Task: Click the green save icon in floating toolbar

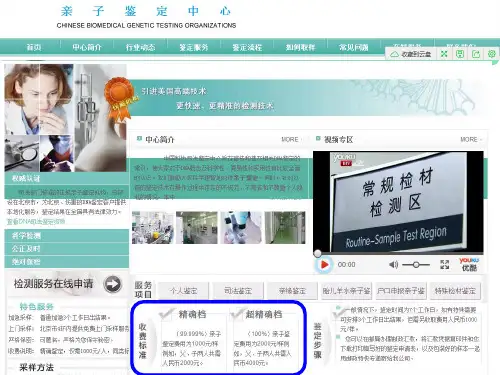Action: [x=460, y=54]
